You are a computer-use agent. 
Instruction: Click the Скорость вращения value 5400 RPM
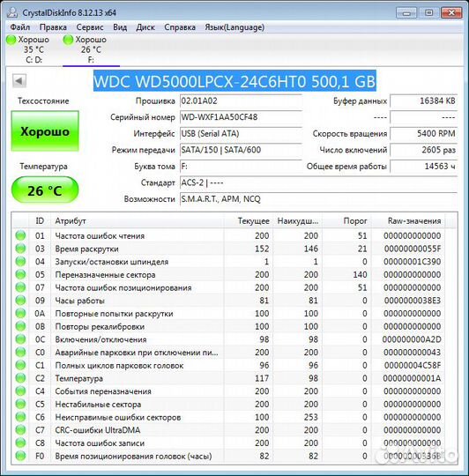423,134
